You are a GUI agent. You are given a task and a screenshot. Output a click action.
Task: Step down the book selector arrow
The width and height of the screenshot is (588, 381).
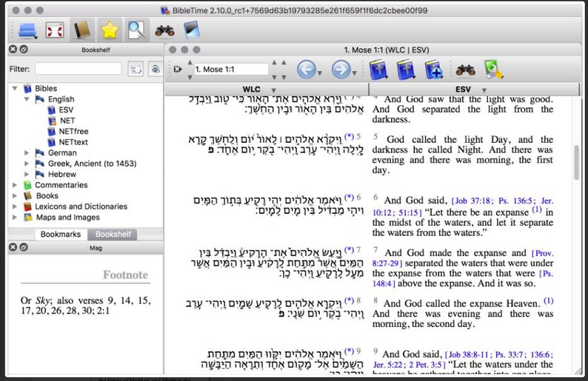coord(190,77)
